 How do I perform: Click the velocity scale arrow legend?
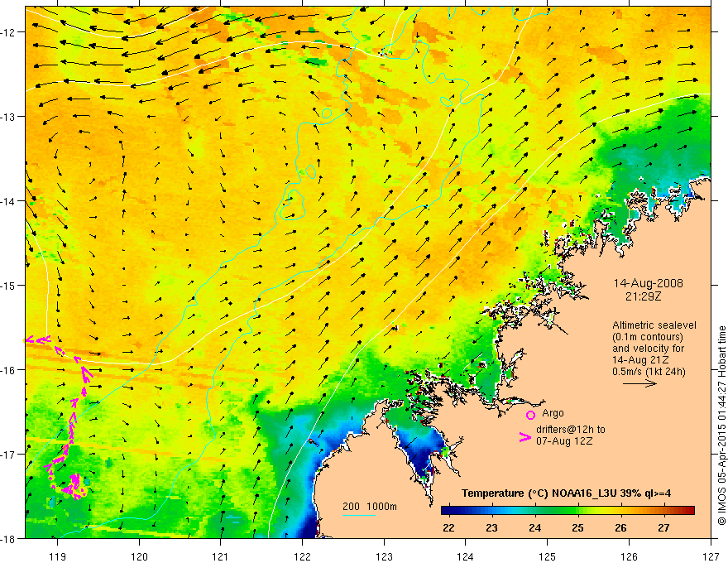click(639, 383)
